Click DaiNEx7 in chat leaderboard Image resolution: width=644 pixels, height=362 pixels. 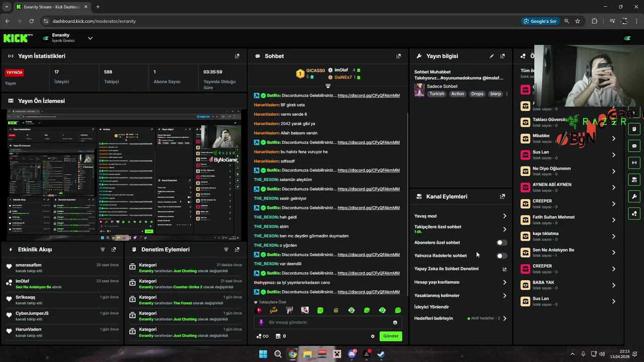343,77
